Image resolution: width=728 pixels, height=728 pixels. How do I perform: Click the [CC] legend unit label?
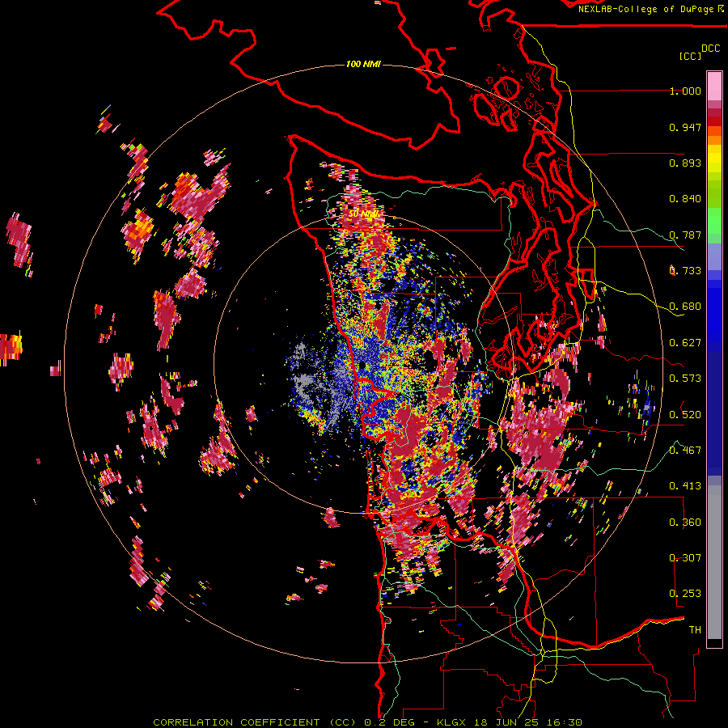pyautogui.click(x=690, y=56)
